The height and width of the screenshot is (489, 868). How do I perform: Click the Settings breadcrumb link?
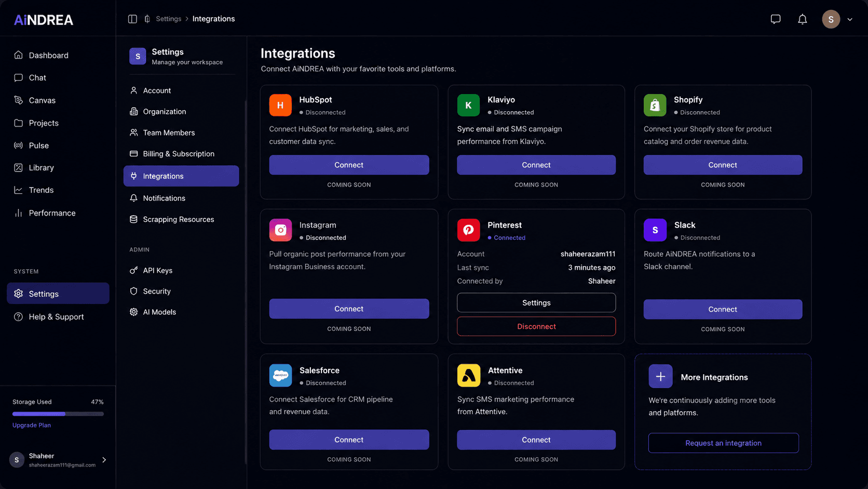169,19
